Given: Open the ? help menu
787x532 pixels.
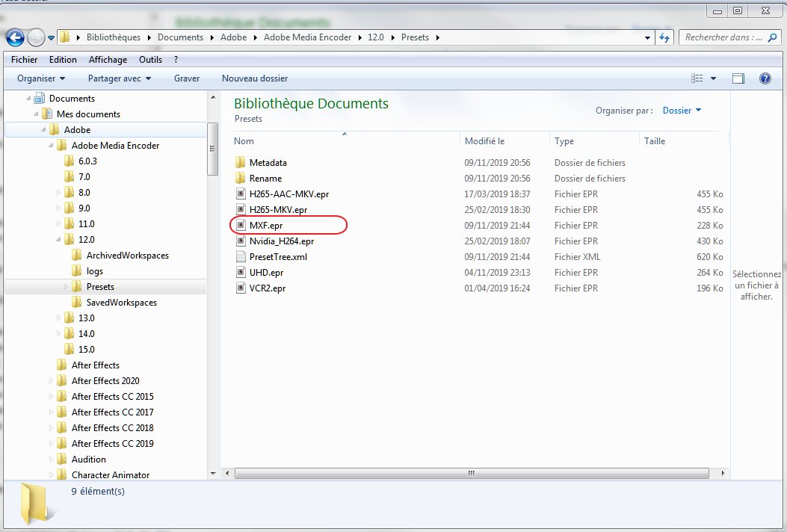Looking at the screenshot, I should (x=176, y=59).
